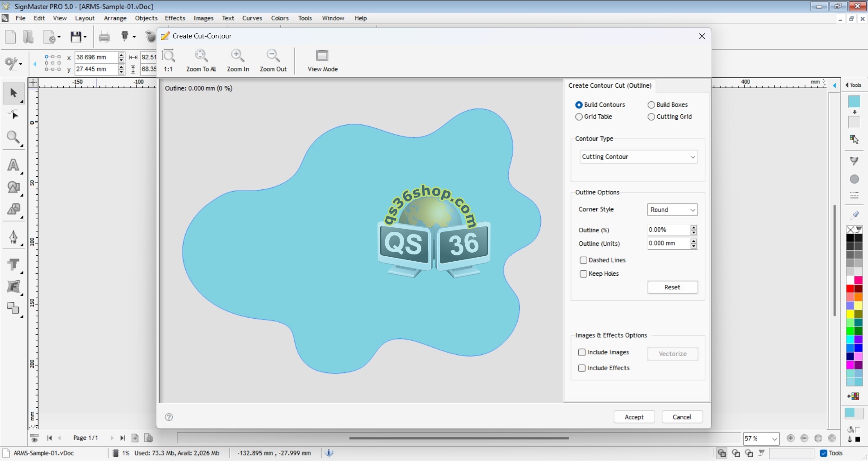Click the Reset button
Viewport: 868px width, 461px height.
click(672, 287)
